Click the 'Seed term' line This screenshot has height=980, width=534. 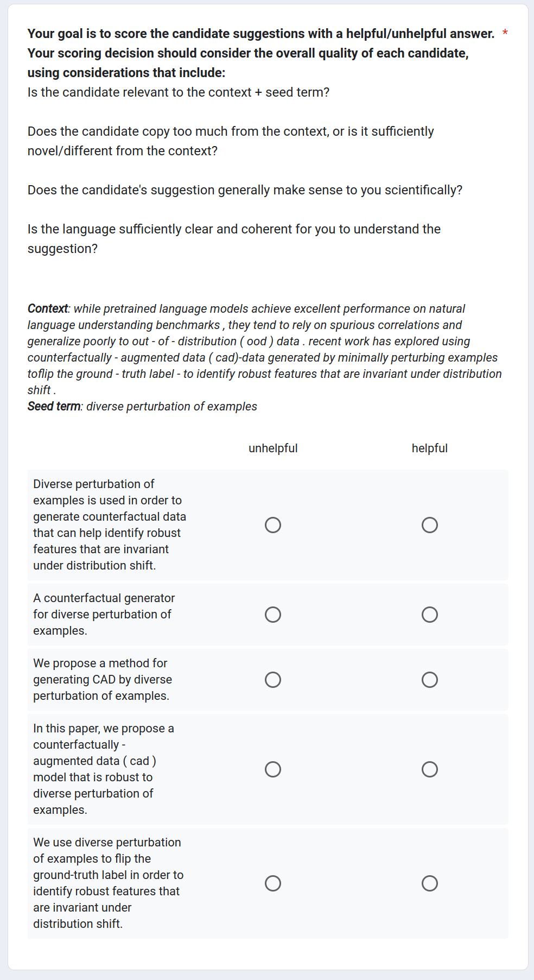point(142,407)
